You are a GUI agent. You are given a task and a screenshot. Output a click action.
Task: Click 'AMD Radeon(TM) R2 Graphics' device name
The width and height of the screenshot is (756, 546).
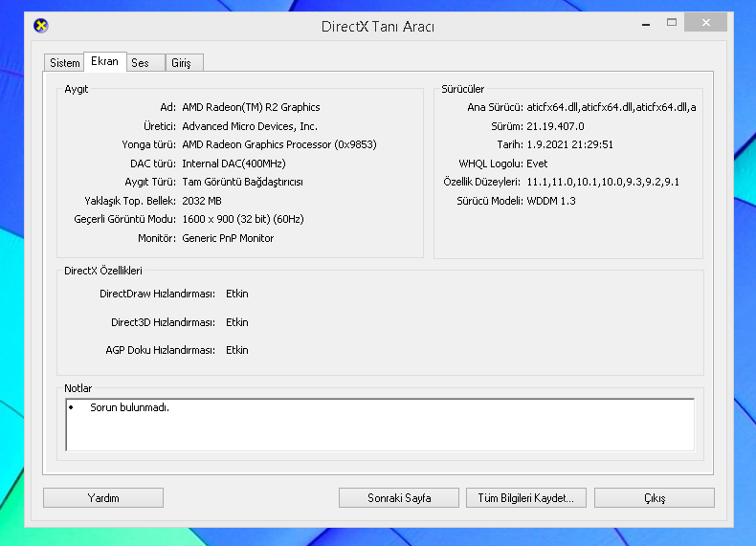(x=251, y=107)
